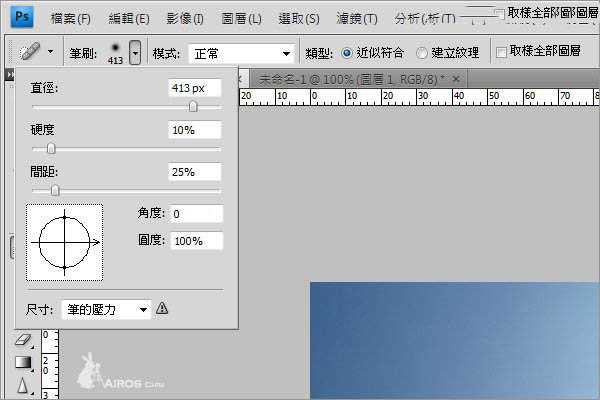Click the brush angle roundness preview circle
The height and width of the screenshot is (400, 600).
[65, 243]
